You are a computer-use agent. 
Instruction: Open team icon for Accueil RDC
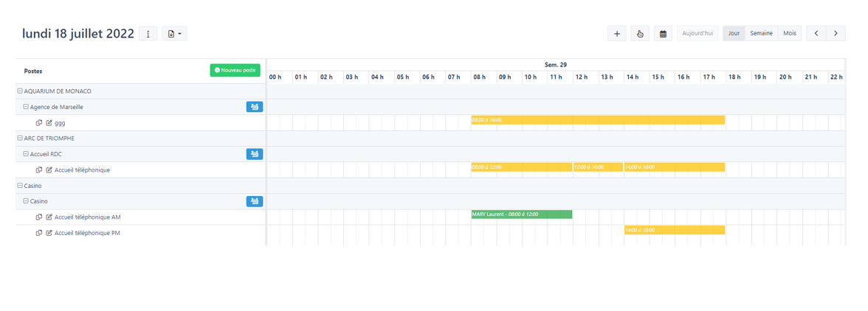tap(255, 154)
